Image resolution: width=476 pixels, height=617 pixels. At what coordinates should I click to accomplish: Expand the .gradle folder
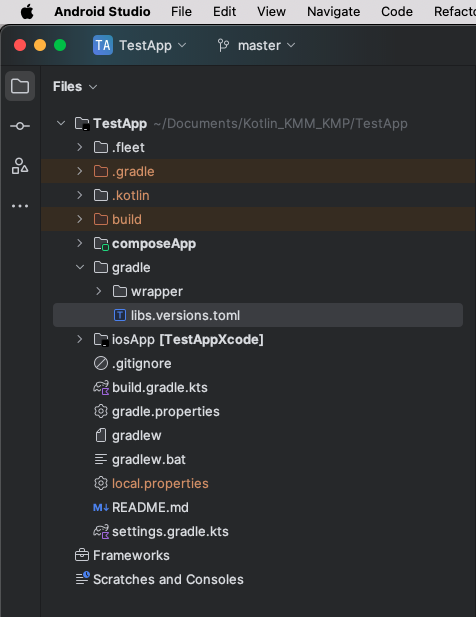(79, 171)
